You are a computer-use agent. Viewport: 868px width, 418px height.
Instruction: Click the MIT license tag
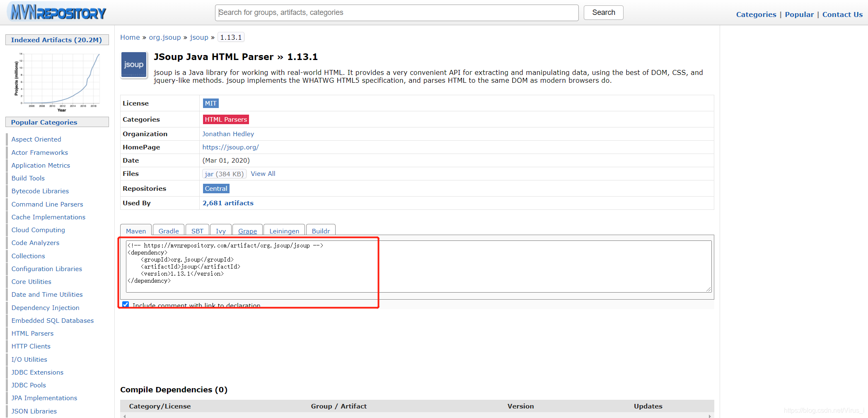point(210,103)
